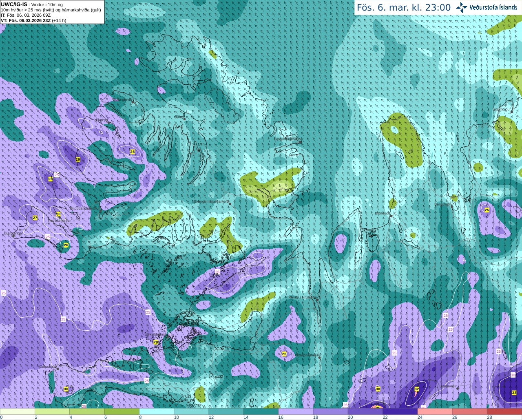Click the Steingrímsfjarðarheiði station label

pyautogui.click(x=211, y=201)
